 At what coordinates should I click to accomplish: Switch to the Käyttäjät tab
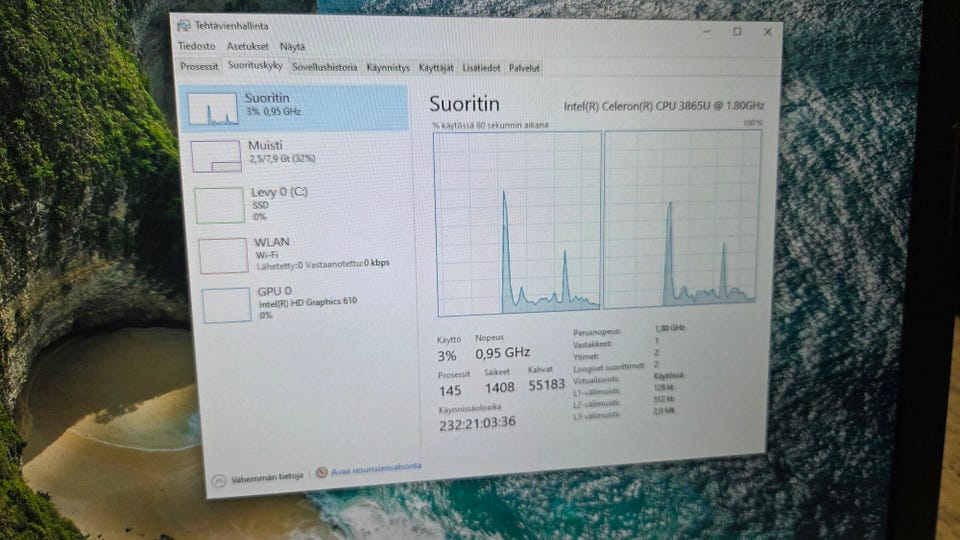pyautogui.click(x=436, y=68)
